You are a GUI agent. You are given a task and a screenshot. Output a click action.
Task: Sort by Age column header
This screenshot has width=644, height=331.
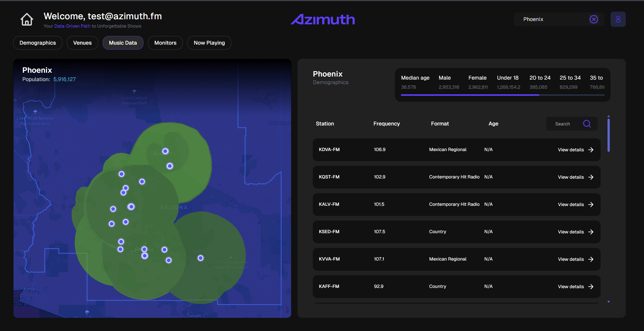[x=493, y=124]
